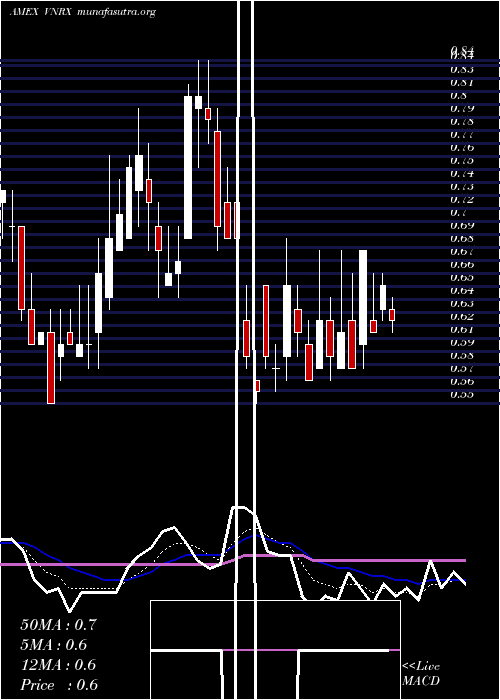Click the 0.7 price axis label
500x700 pixels.
(x=458, y=212)
